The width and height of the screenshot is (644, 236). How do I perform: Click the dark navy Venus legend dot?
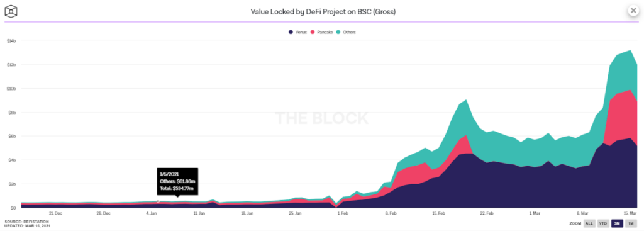coord(291,32)
